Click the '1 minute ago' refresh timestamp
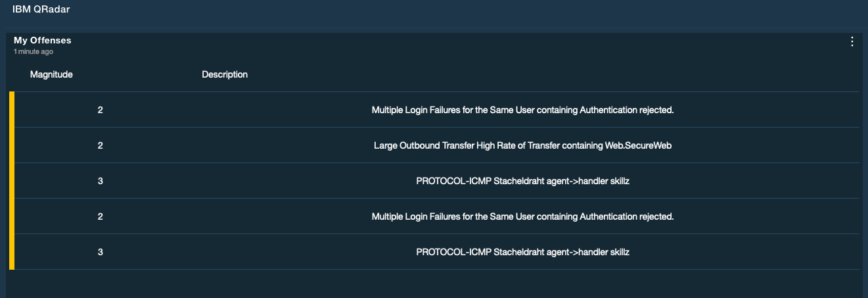The width and height of the screenshot is (868, 298). (34, 51)
